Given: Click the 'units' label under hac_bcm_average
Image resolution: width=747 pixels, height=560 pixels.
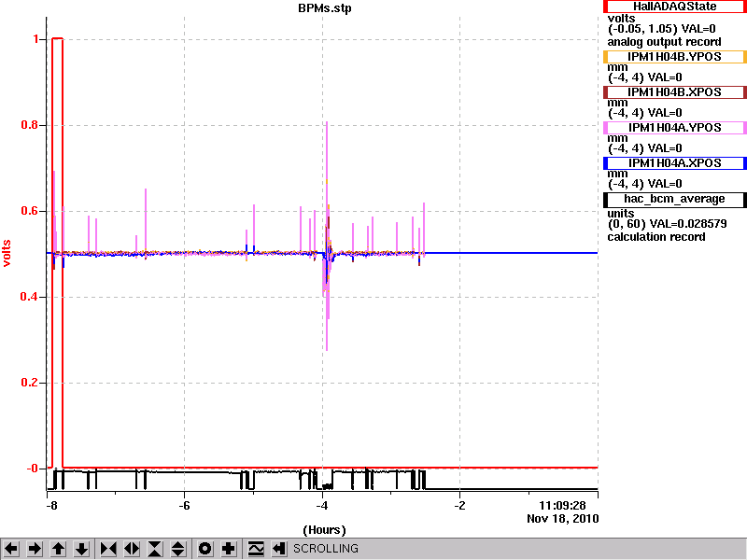Looking at the screenshot, I should point(621,214).
